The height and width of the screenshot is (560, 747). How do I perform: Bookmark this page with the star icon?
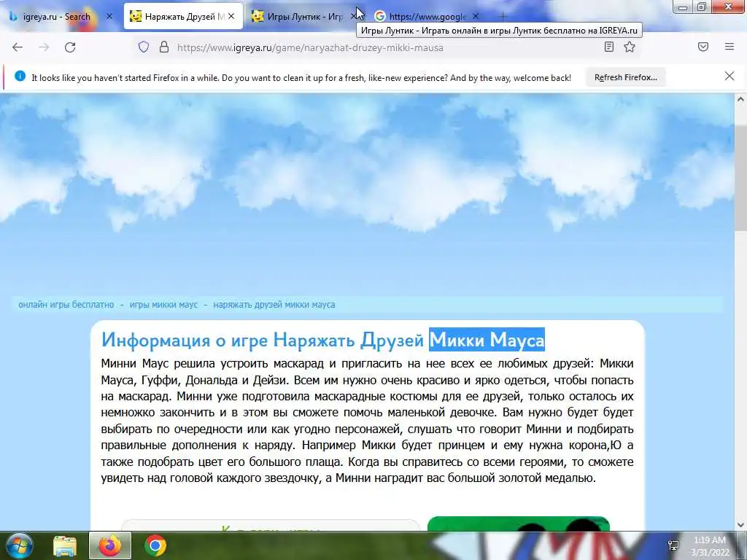coord(630,47)
